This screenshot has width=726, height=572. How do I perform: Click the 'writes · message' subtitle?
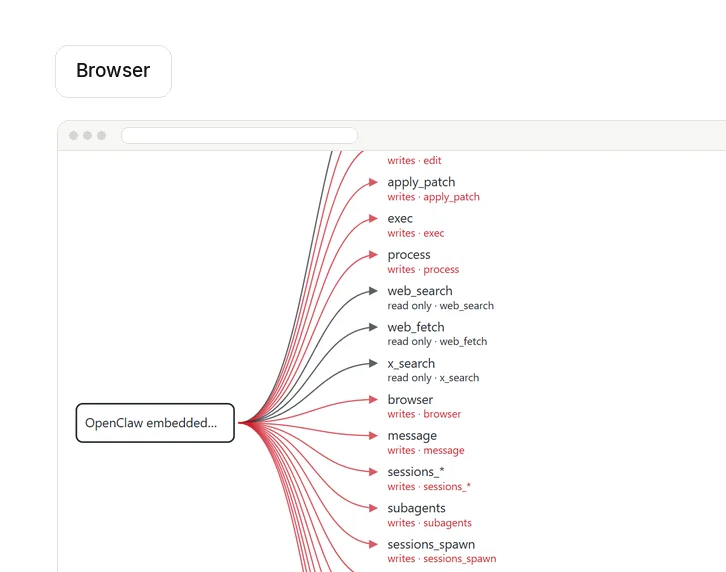pos(426,451)
